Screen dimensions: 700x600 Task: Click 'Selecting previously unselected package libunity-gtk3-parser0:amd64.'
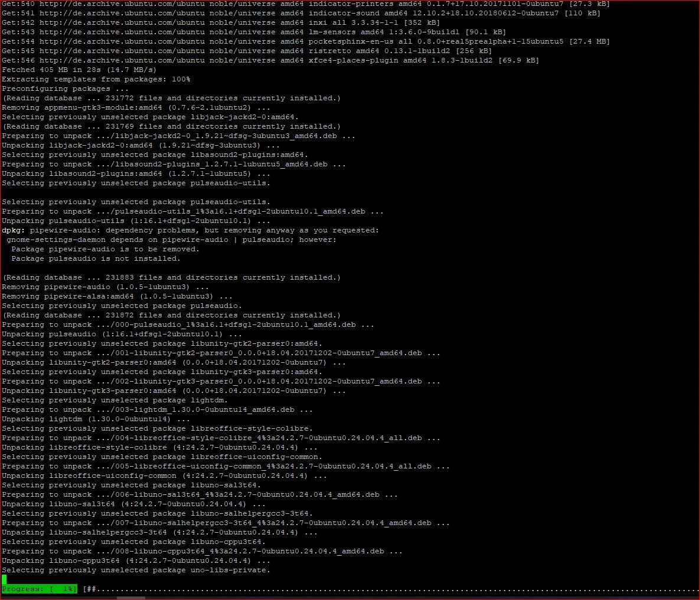(x=162, y=372)
